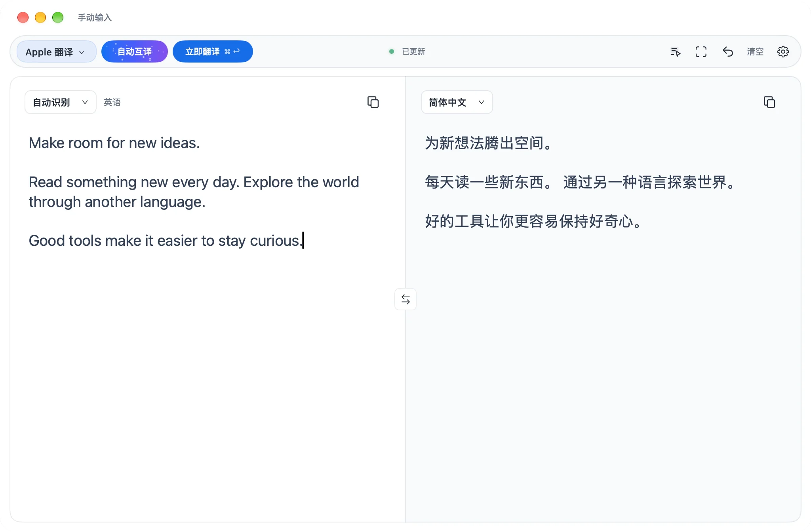Viewport: 811px width, 532px height.
Task: Click the 立即翻译 translate now button
Action: point(213,52)
